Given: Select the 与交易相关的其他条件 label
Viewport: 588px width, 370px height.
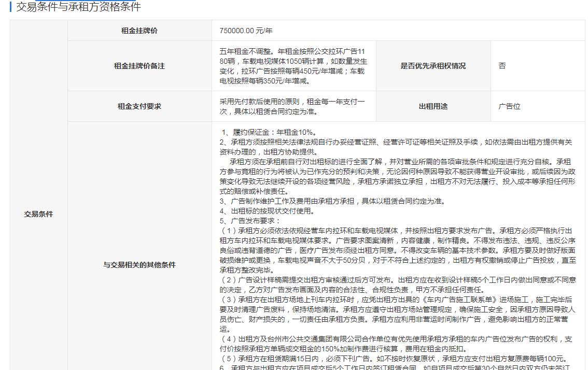Looking at the screenshot, I should (139, 265).
